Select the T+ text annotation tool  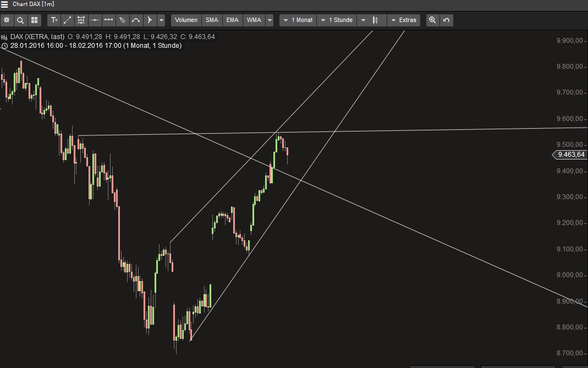pyautogui.click(x=54, y=20)
